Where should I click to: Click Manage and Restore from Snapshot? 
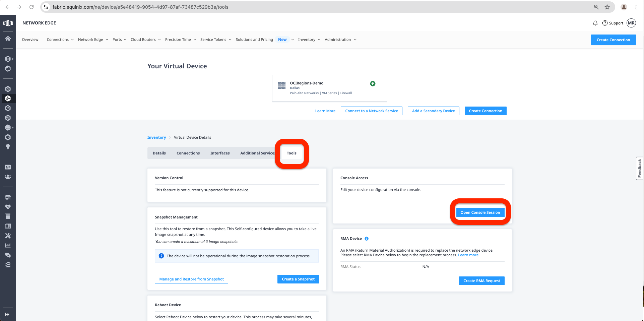click(191, 279)
